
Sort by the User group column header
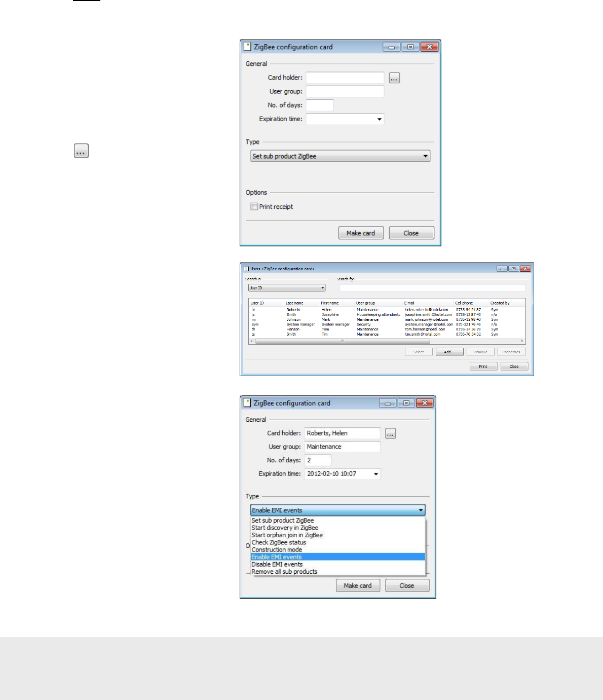click(x=379, y=303)
